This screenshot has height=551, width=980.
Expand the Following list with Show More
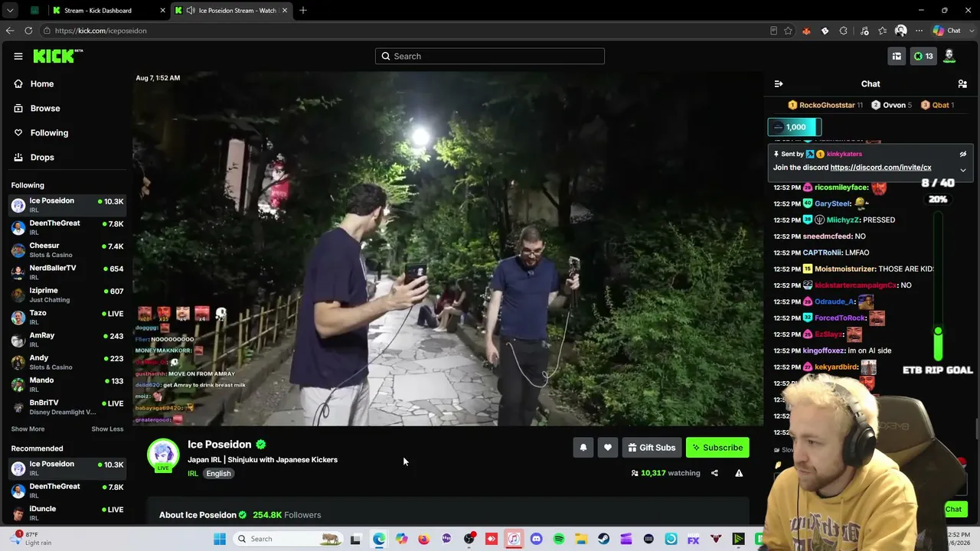[x=28, y=429]
